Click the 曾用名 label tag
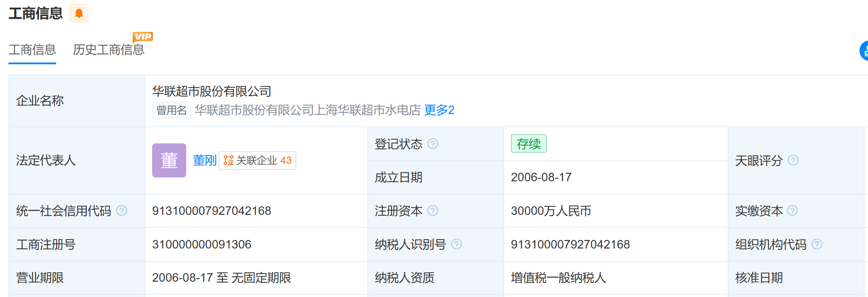This screenshot has width=868, height=297. 171,110
